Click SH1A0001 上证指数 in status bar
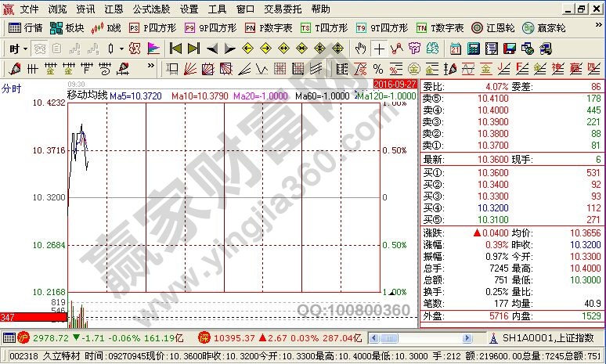 coord(548,338)
